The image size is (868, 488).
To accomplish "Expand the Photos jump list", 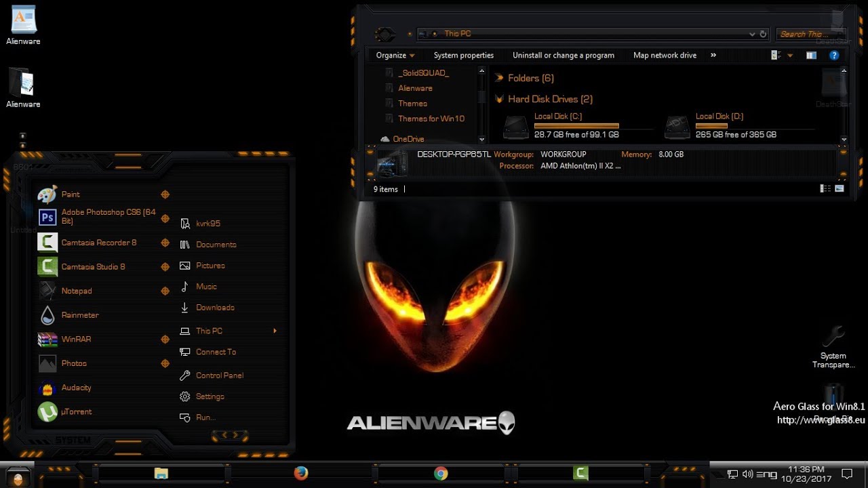I will coord(165,363).
